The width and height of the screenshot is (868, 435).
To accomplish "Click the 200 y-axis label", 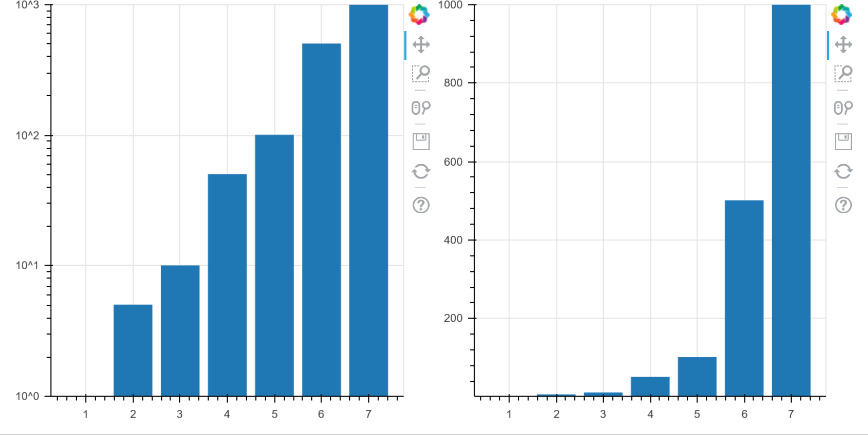I will (x=453, y=318).
